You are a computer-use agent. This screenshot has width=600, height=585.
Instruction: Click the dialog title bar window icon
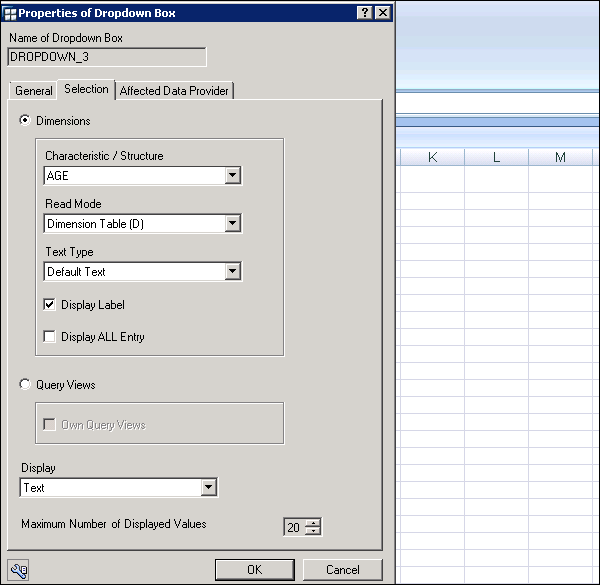click(10, 12)
